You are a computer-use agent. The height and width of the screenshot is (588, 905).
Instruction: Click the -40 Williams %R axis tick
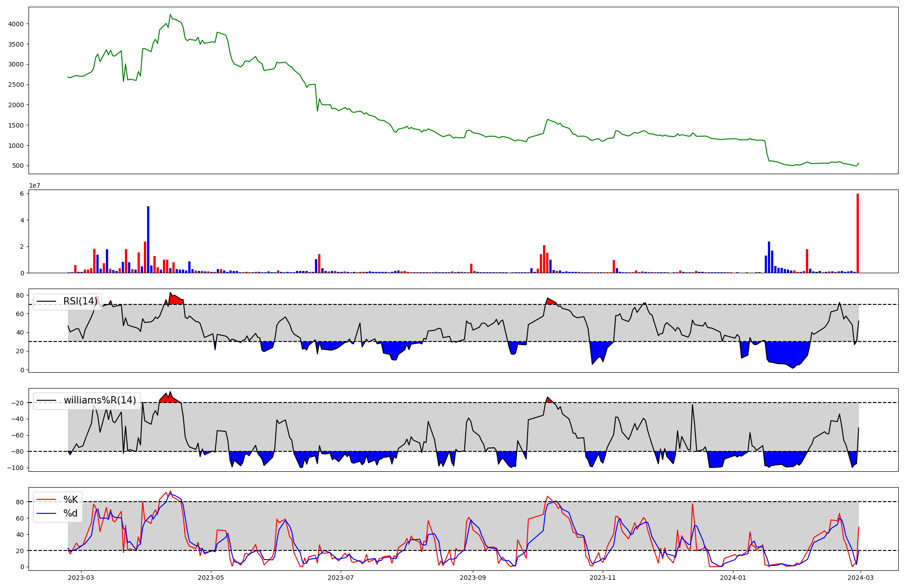(x=18, y=419)
